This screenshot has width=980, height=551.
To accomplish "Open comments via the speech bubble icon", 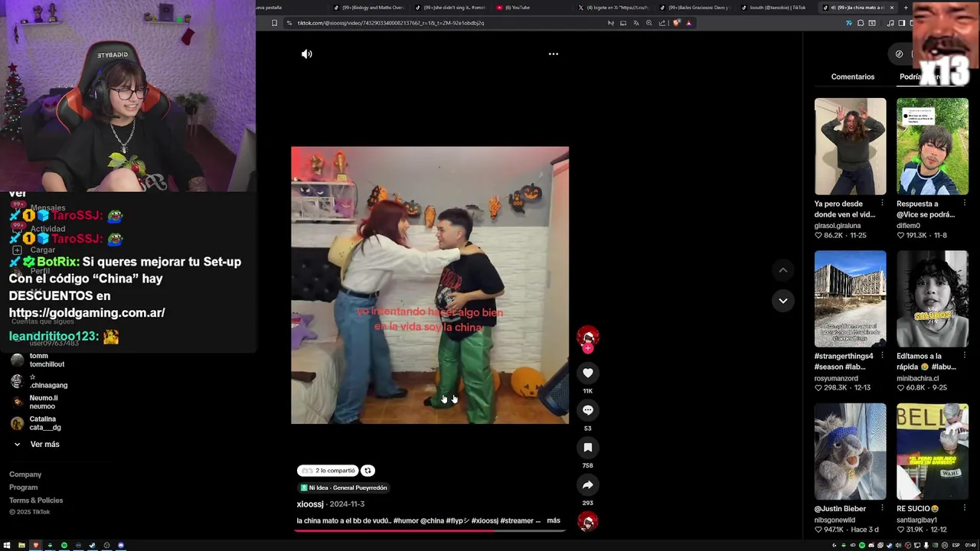I will 588,410.
